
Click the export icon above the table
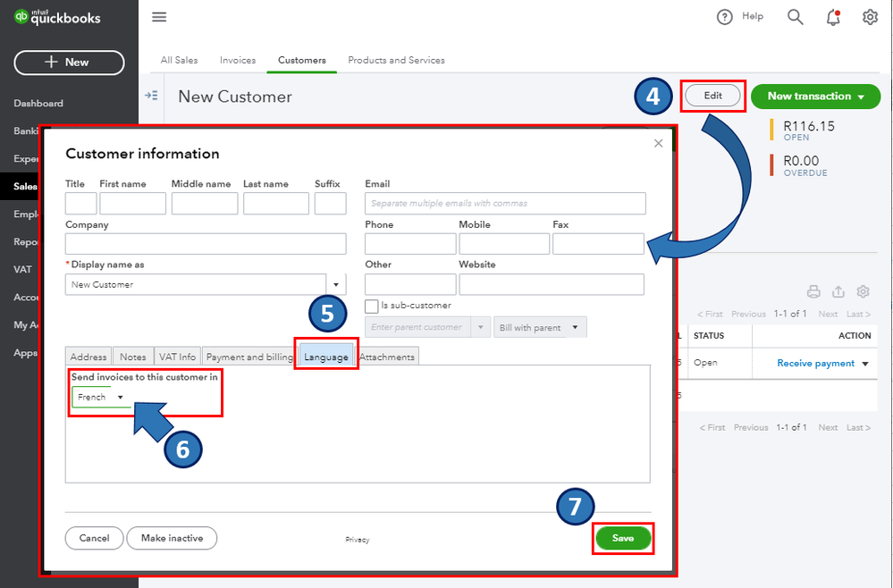[x=838, y=292]
